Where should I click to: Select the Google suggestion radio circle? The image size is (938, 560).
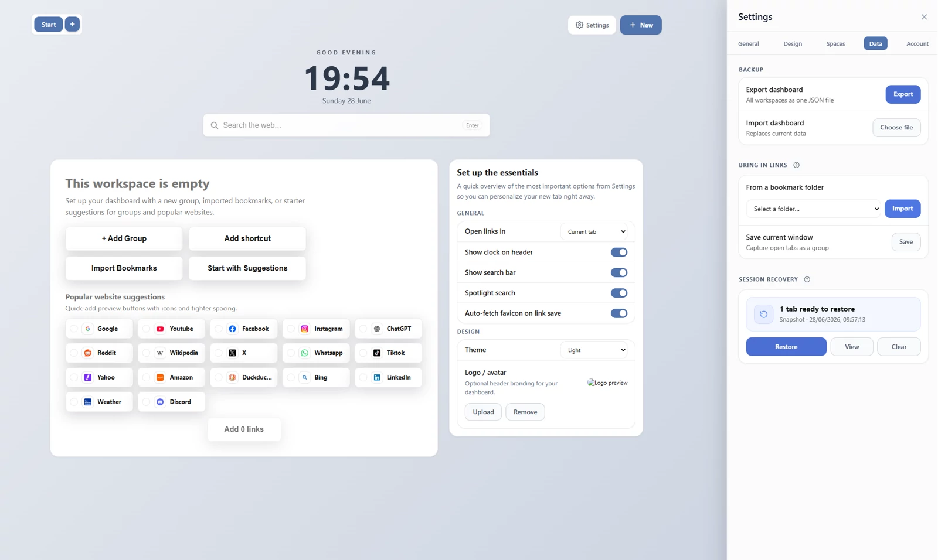[74, 329]
